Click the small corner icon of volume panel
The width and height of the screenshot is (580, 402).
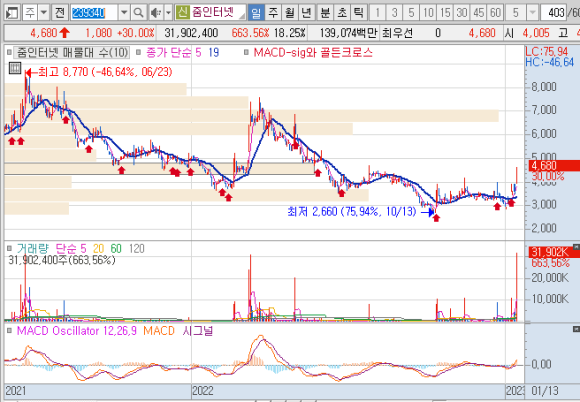click(x=576, y=246)
